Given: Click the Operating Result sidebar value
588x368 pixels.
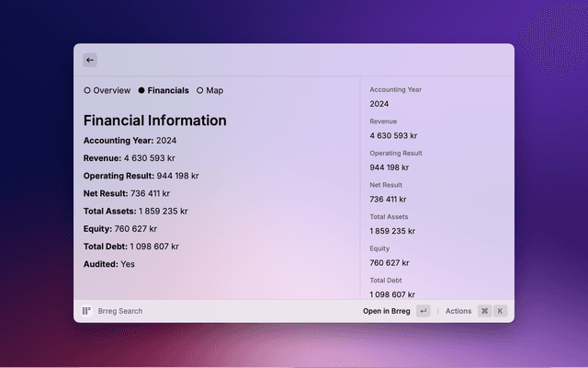Looking at the screenshot, I should [x=389, y=167].
